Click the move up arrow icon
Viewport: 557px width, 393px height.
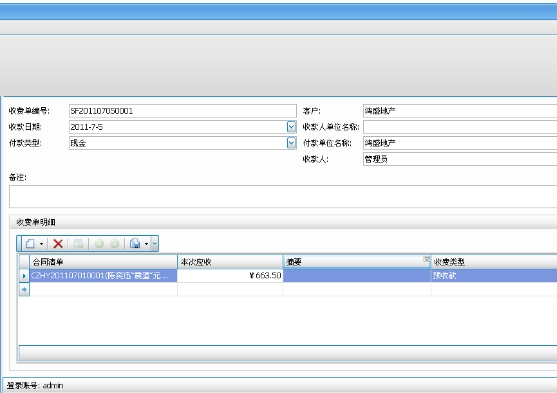[x=99, y=244]
